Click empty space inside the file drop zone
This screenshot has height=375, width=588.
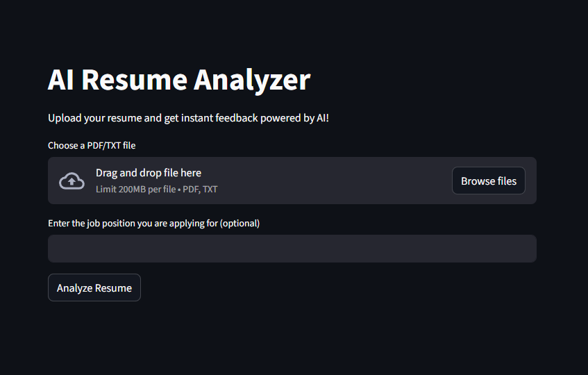tap(333, 181)
